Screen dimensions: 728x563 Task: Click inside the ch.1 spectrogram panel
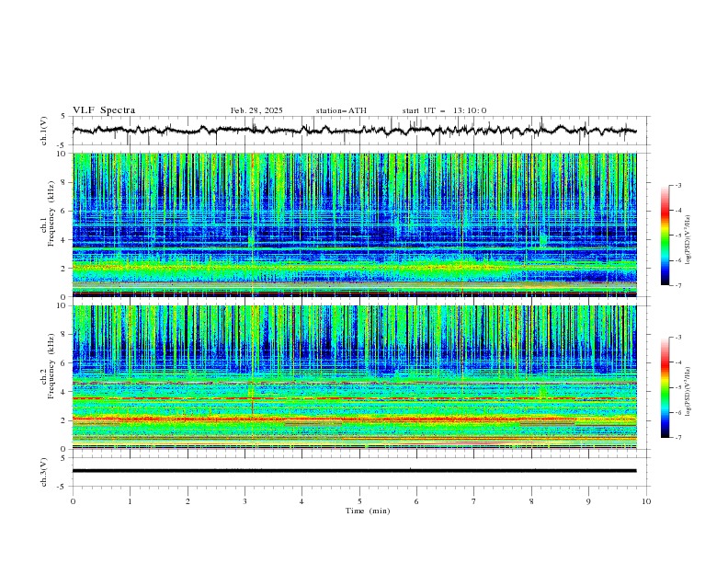(354, 224)
